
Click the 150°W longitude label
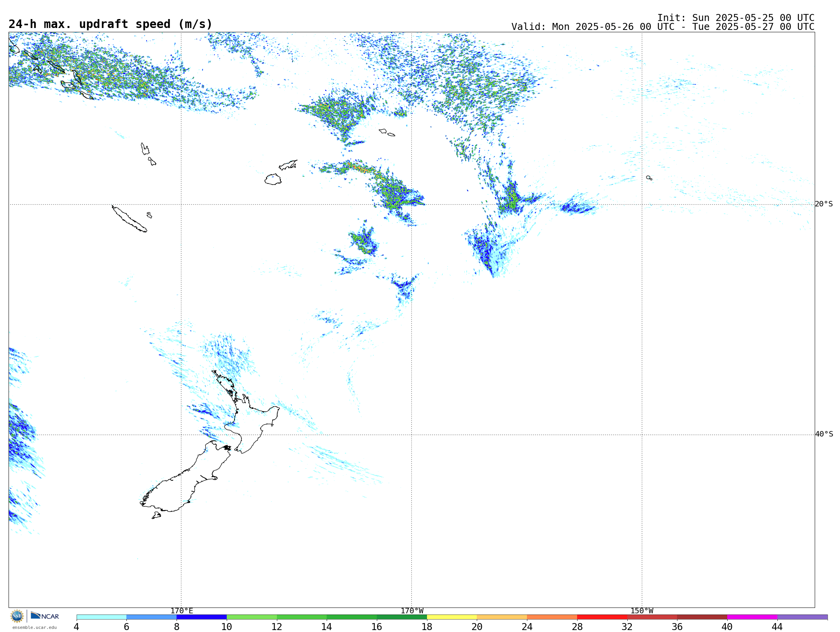642,611
